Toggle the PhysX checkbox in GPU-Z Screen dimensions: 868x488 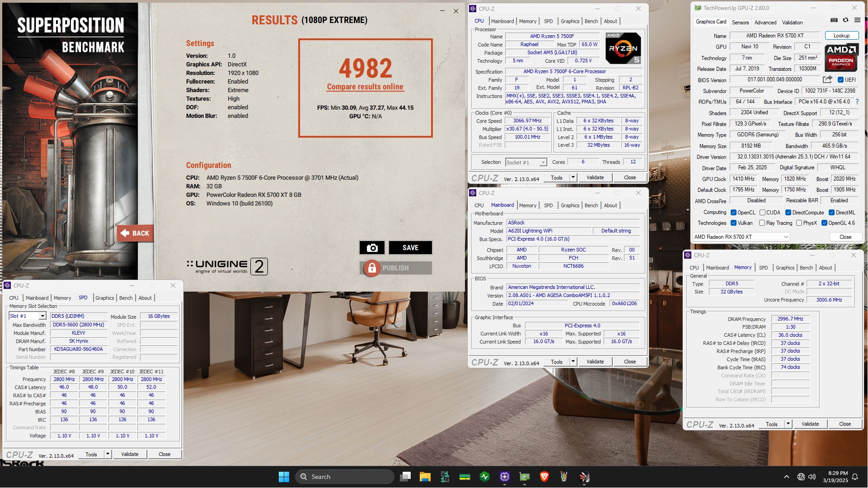(x=799, y=223)
